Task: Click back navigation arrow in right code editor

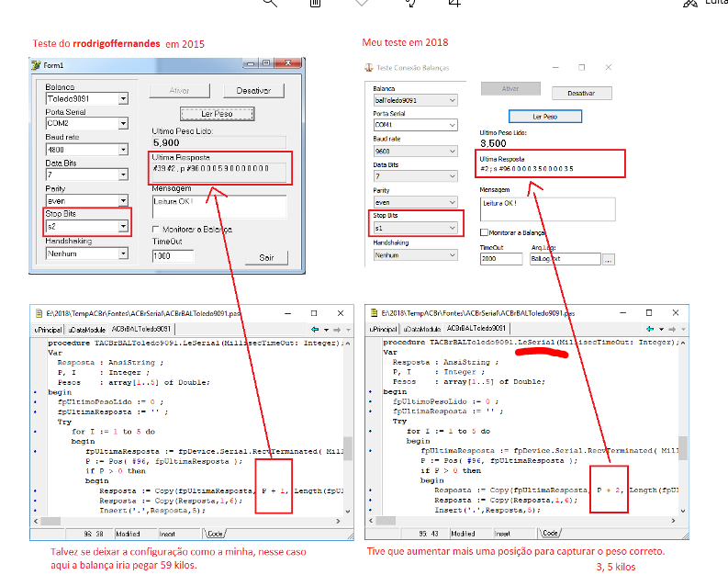Action: click(x=650, y=329)
